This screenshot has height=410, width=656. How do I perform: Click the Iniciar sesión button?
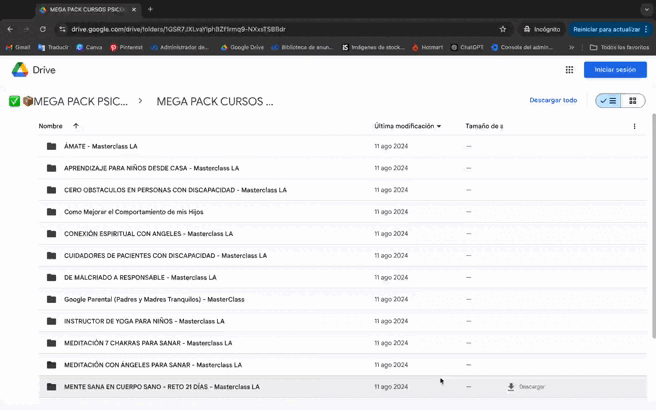pos(615,70)
